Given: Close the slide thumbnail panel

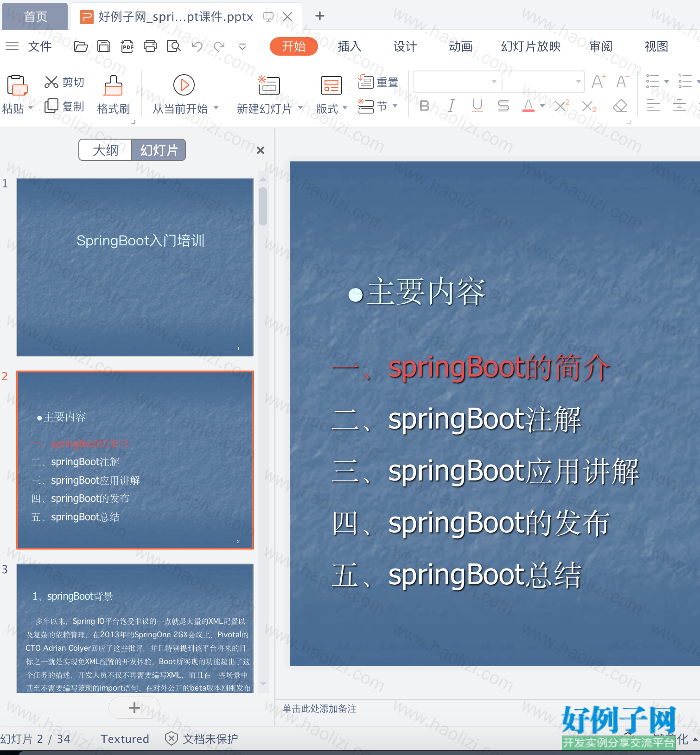Looking at the screenshot, I should coord(261,150).
